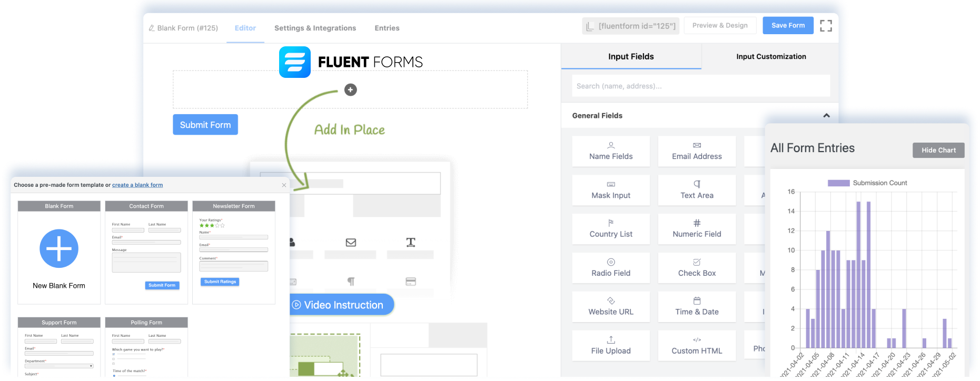The height and width of the screenshot is (381, 980).
Task: Click the big plus New Blank Form icon
Action: (x=59, y=248)
